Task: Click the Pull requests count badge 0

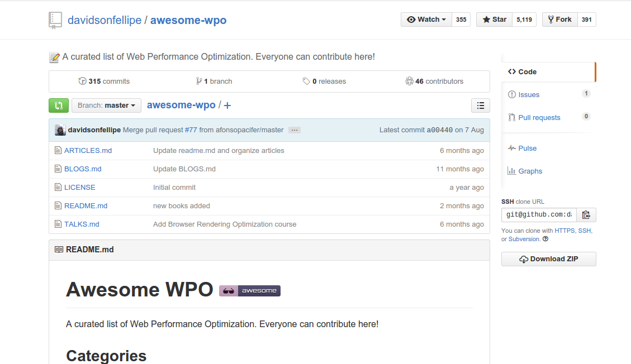Action: coord(586,117)
